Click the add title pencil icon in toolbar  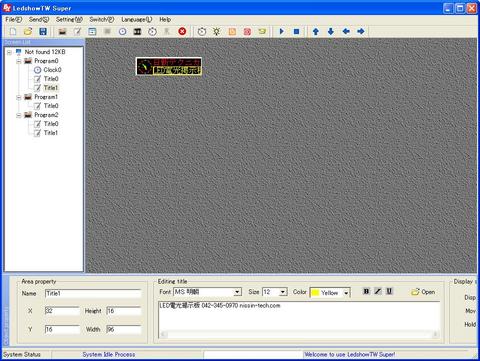pos(77,32)
